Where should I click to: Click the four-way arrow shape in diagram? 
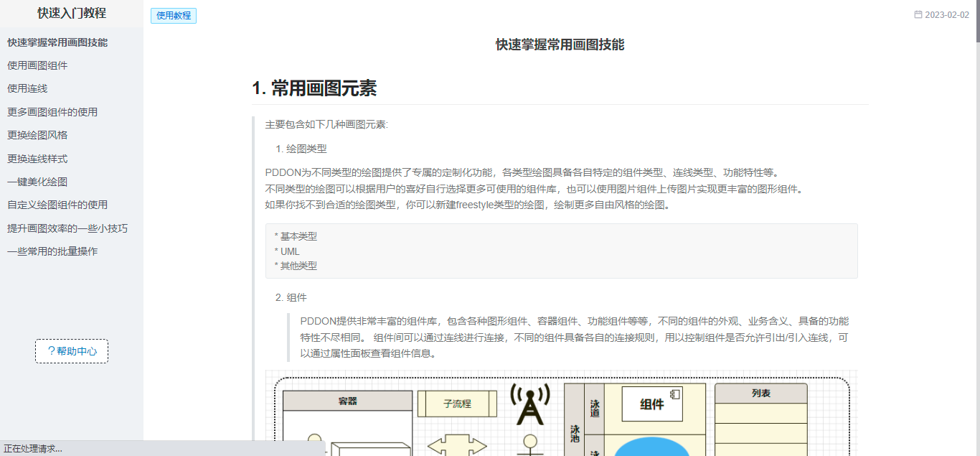[457, 446]
